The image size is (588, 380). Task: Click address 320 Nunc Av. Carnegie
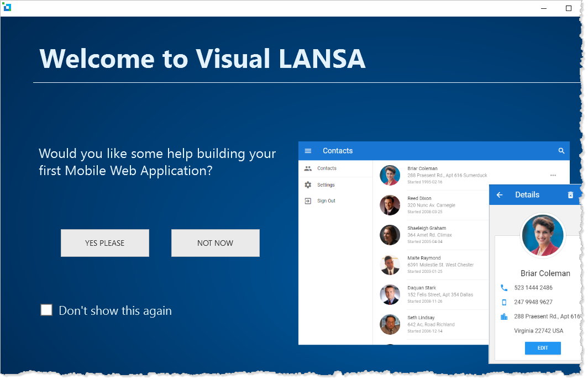point(431,205)
